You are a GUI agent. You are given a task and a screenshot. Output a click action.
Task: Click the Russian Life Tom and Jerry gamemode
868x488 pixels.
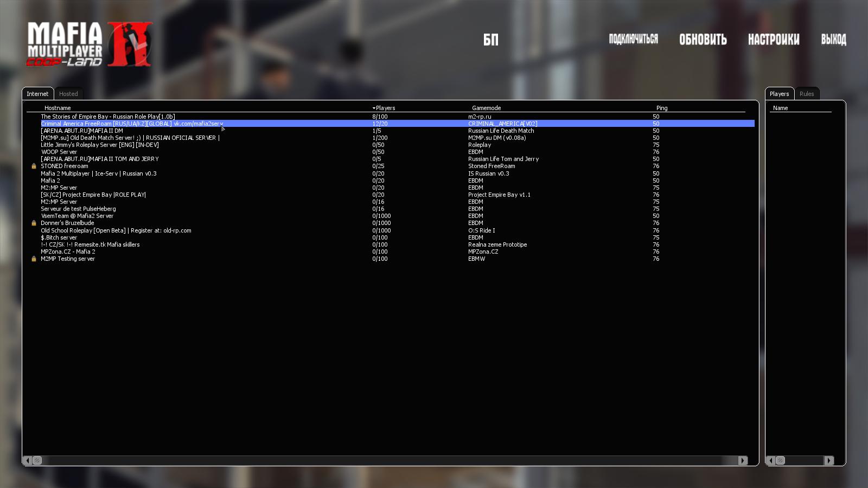[x=503, y=159]
